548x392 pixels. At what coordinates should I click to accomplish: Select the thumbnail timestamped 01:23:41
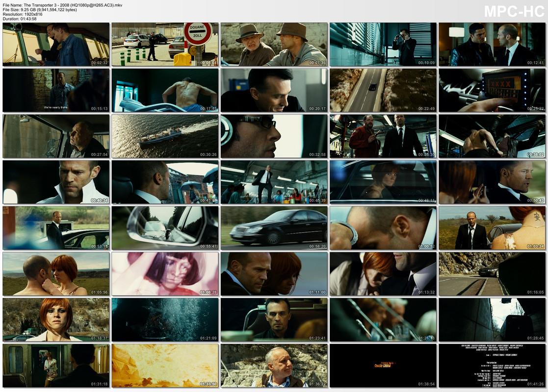(x=274, y=320)
